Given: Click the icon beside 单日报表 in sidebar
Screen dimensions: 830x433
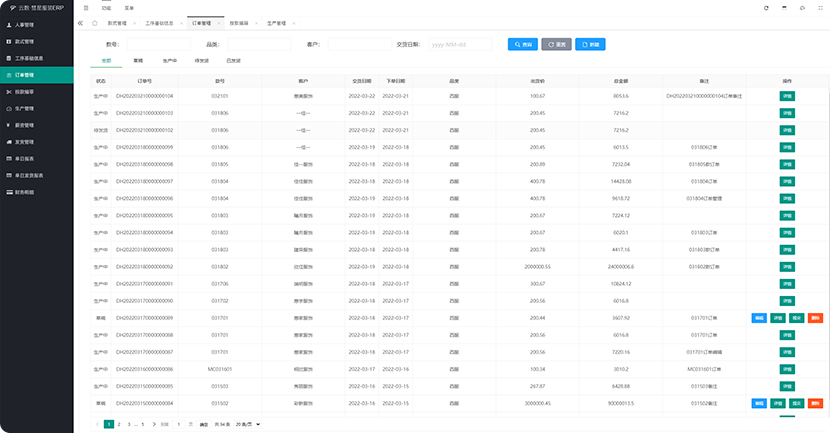Looking at the screenshot, I should point(9,159).
